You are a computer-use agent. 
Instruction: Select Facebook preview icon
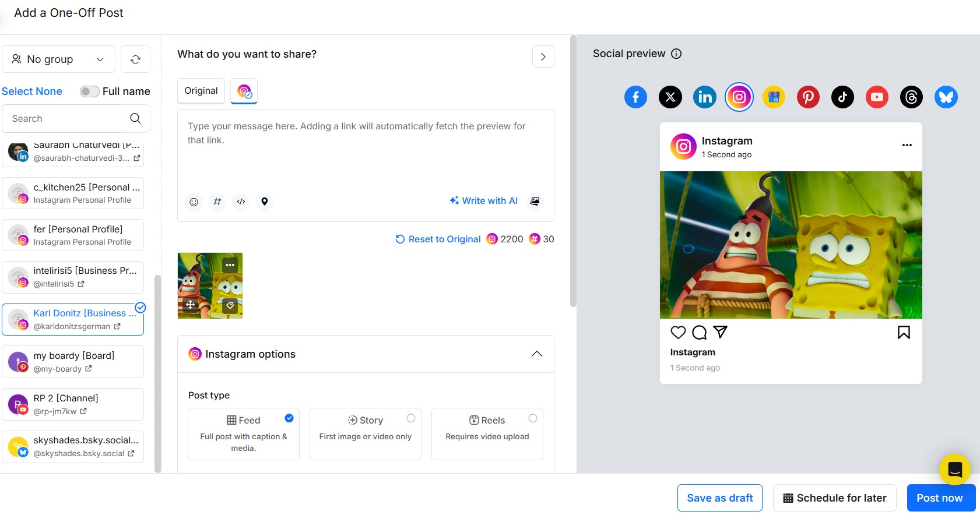(x=635, y=97)
